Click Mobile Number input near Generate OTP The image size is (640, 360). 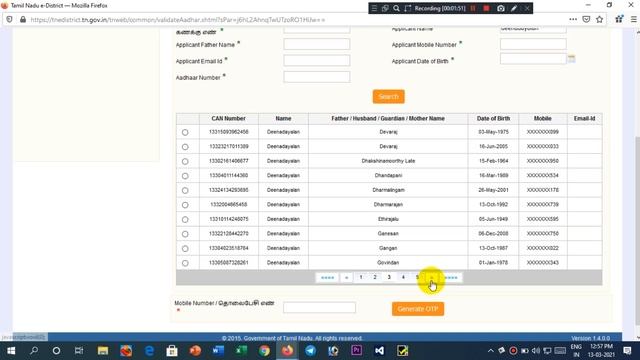[x=319, y=307]
